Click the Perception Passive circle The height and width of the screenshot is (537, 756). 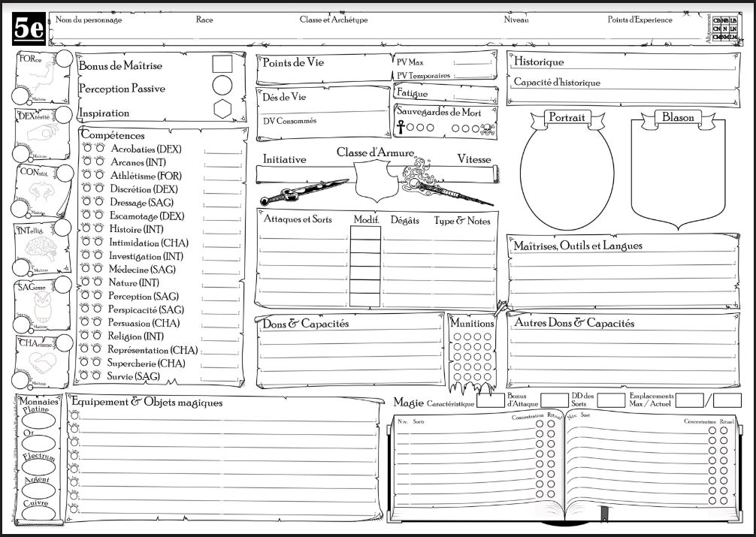coord(222,86)
